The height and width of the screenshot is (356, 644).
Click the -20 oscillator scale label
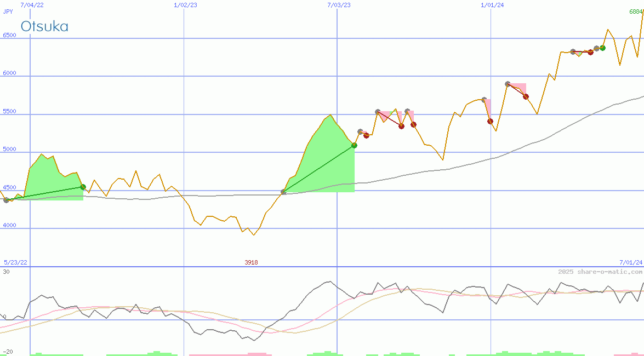[x=8, y=352]
